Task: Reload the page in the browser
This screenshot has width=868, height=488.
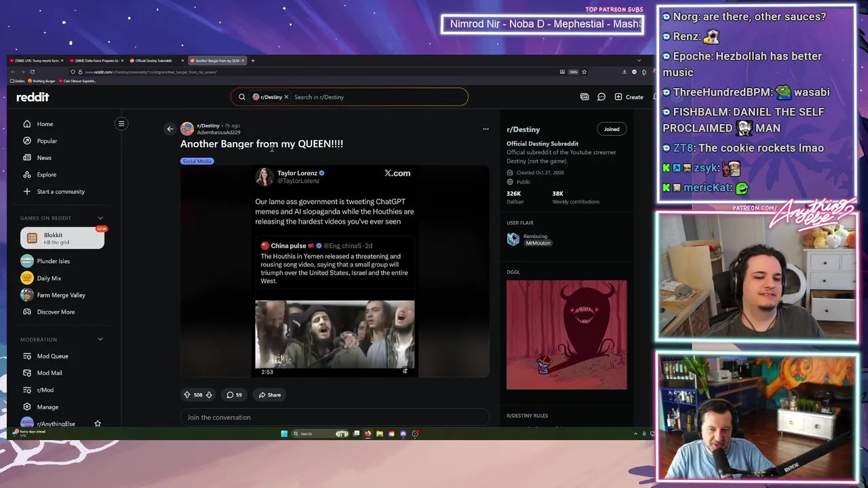Action: point(32,72)
